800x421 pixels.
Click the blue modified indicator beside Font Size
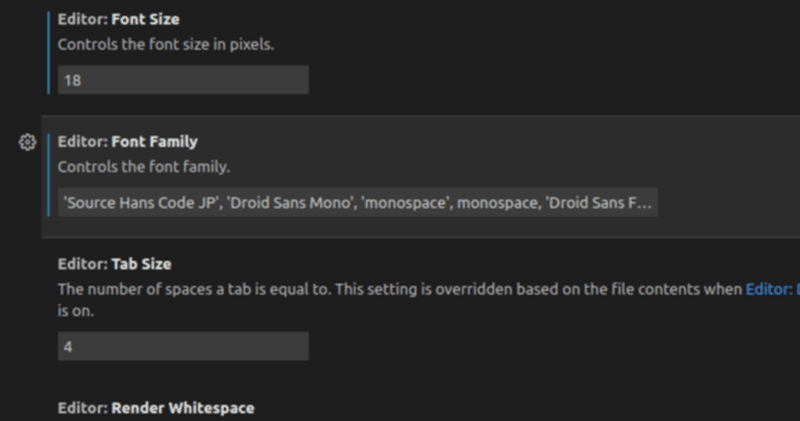[48, 50]
